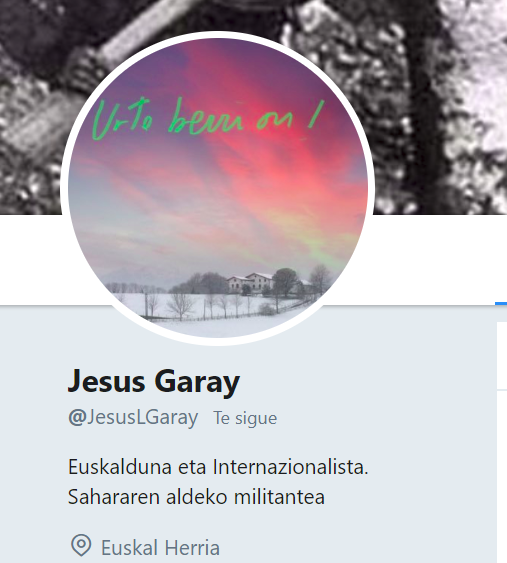Click the Jesus Garay display name
Viewport: 507px width, 563px height.
coord(154,382)
